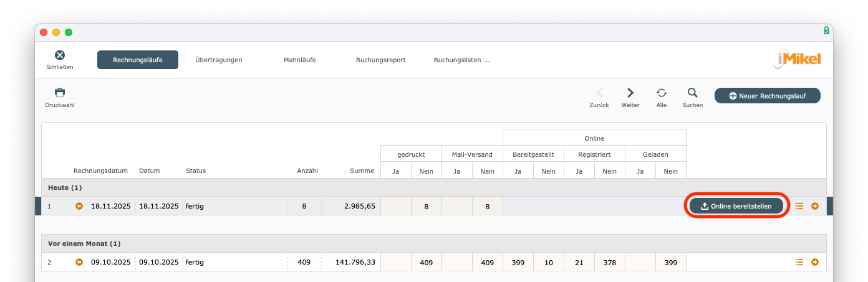The width and height of the screenshot is (868, 282).
Task: Open list icon for 18.11.2025 row
Action: (x=799, y=206)
